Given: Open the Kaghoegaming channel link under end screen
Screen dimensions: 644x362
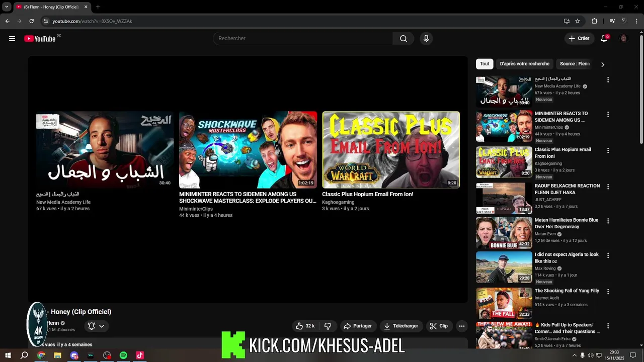Looking at the screenshot, I should pyautogui.click(x=338, y=202).
